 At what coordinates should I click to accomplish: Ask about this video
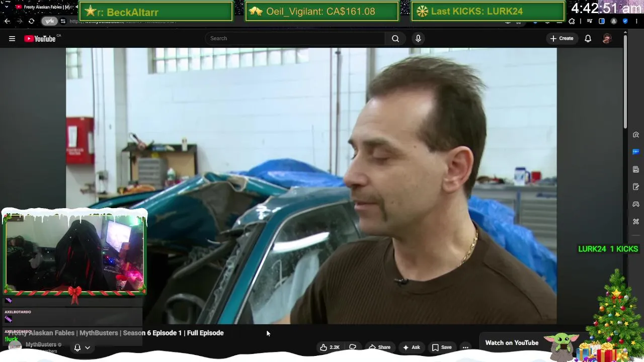click(x=411, y=347)
